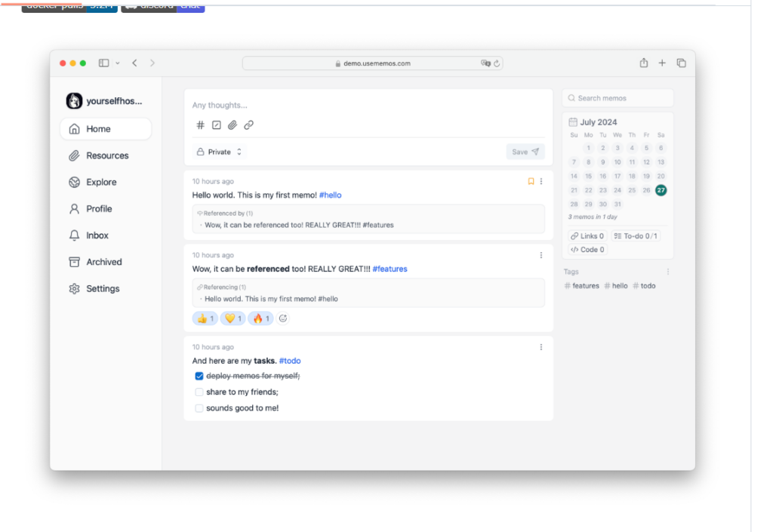
Task: Insert a tag with the hash icon
Action: coord(200,125)
